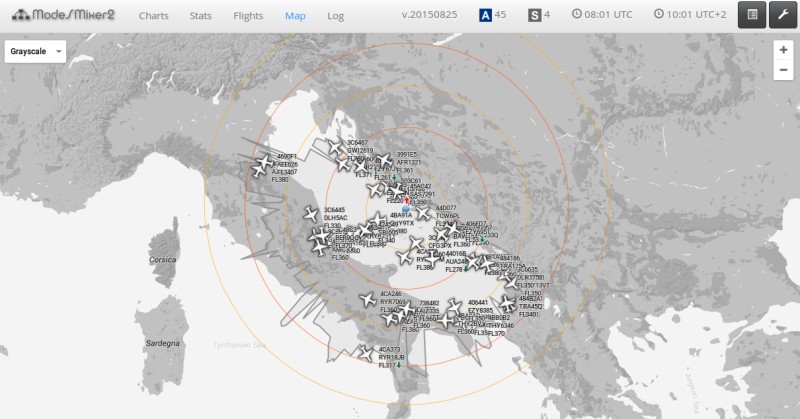Click the ADS-B aircraft count icon A
Image resolution: width=800 pixels, height=419 pixels.
pyautogui.click(x=485, y=15)
